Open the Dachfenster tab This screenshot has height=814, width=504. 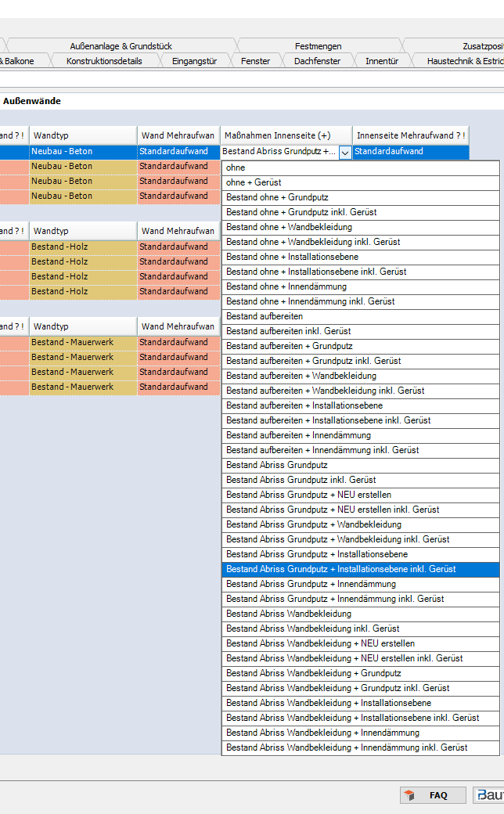317,61
